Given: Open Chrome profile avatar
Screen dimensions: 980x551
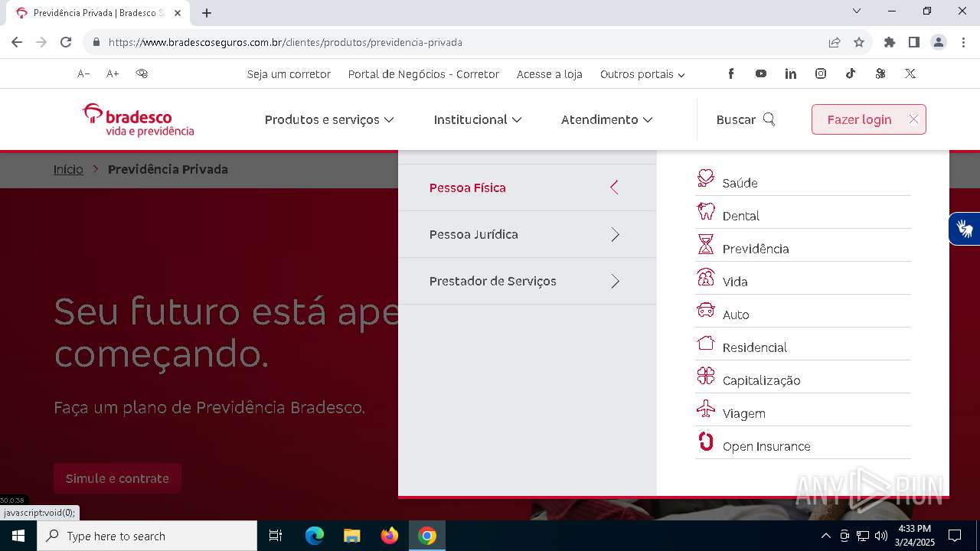Looking at the screenshot, I should click(x=939, y=42).
